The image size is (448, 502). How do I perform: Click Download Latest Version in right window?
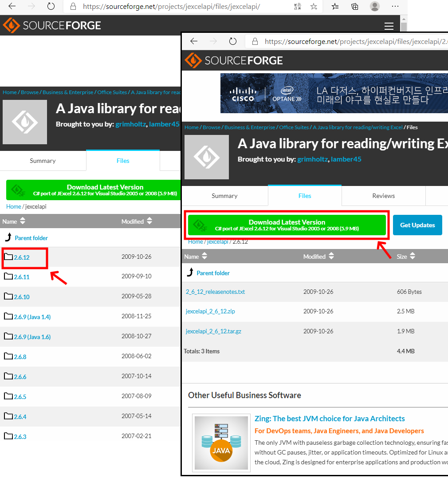pyautogui.click(x=287, y=225)
